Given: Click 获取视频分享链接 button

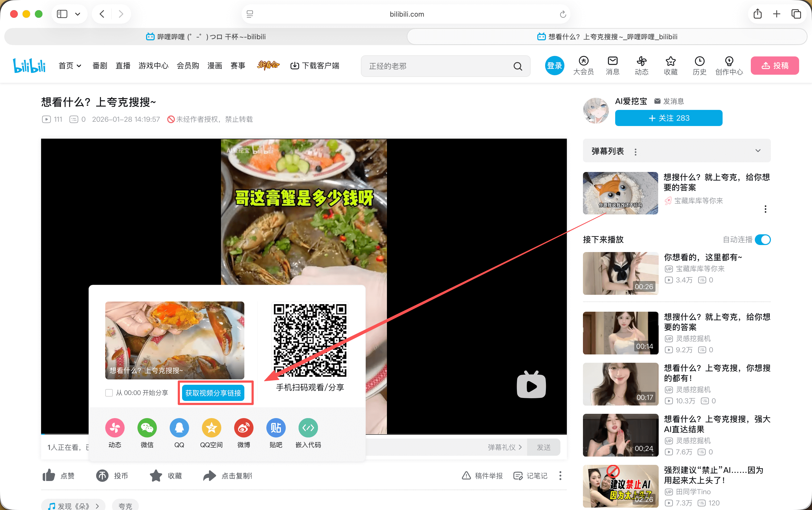Looking at the screenshot, I should pyautogui.click(x=215, y=392).
